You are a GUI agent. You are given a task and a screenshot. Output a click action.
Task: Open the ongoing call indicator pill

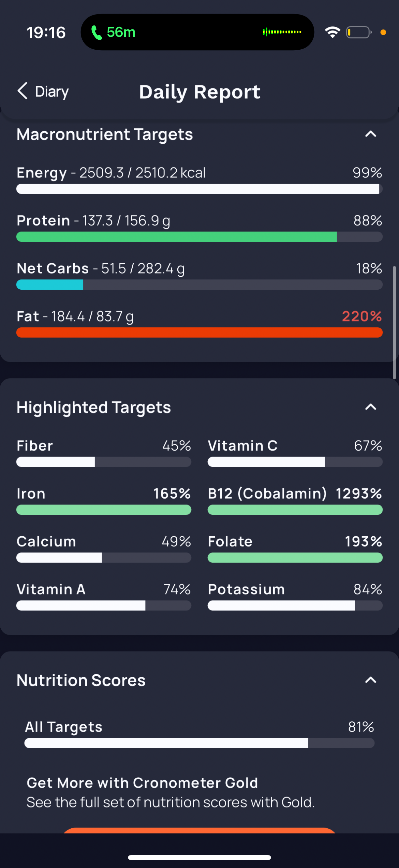point(197,32)
